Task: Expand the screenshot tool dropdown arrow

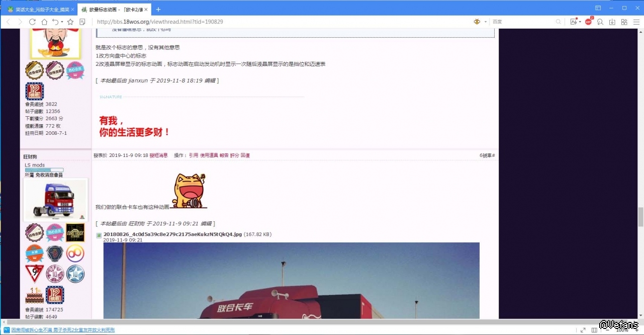Action: coord(580,22)
